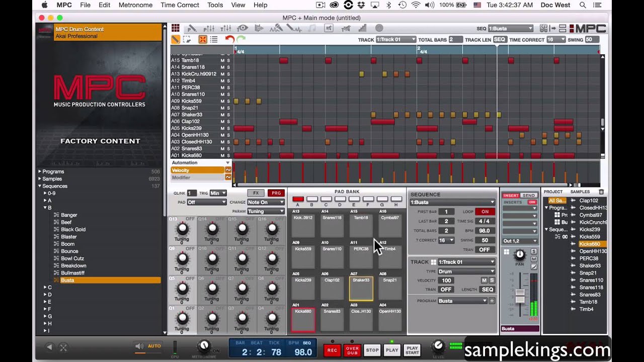Viewport: 644px width, 362px height.
Task: Open the Spotlight search icon
Action: tap(583, 5)
